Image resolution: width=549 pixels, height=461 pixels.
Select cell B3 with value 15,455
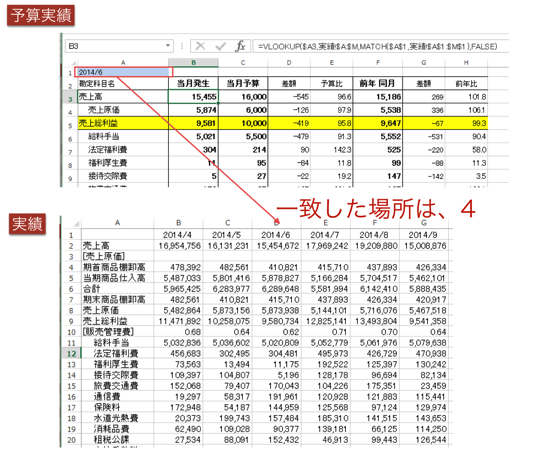click(x=193, y=97)
